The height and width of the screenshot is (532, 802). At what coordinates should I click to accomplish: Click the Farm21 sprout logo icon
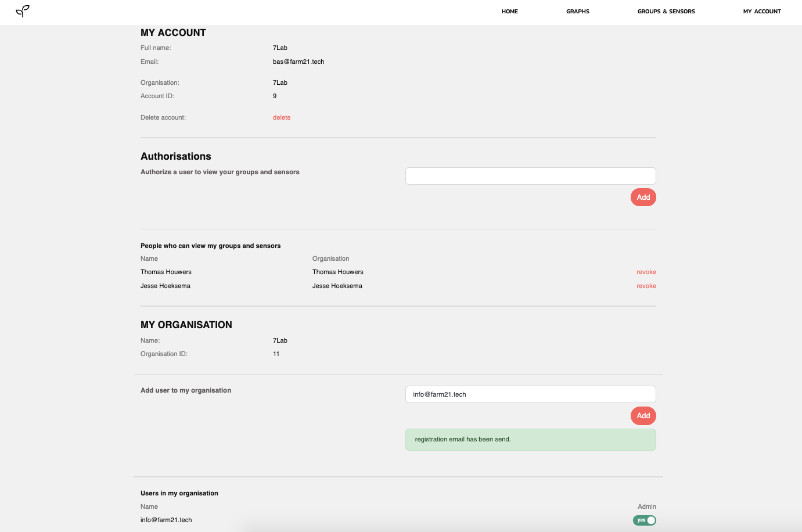[x=23, y=11]
